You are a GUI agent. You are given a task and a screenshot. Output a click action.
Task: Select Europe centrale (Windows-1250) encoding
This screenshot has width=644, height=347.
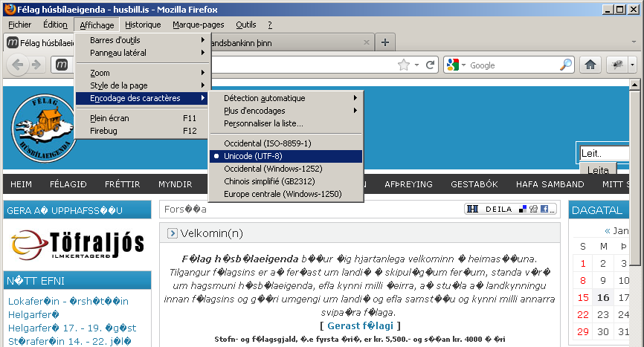[x=286, y=194]
